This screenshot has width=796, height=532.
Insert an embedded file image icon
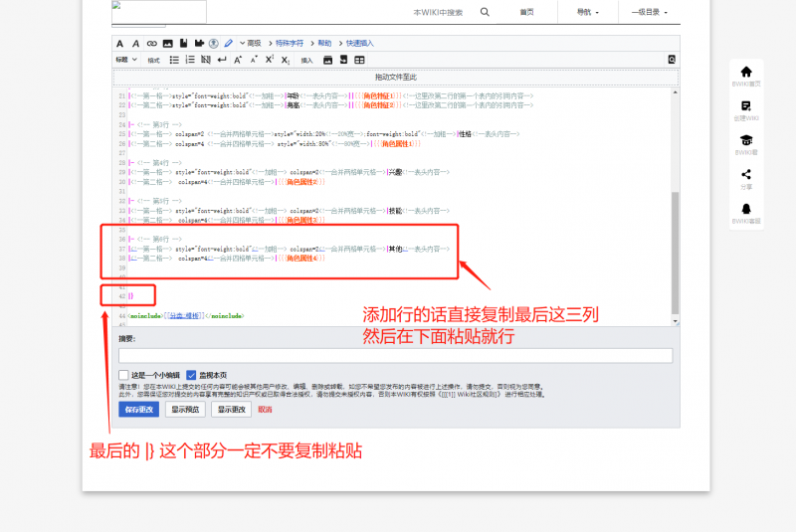(167, 44)
